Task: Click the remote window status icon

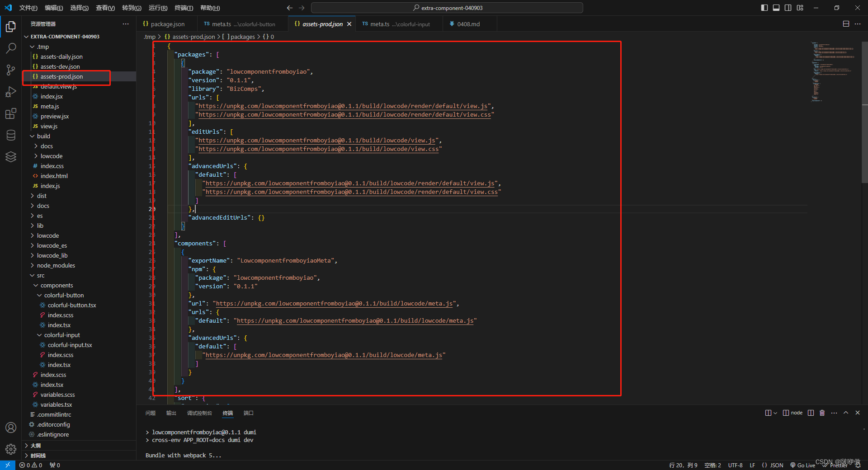Action: coord(8,465)
